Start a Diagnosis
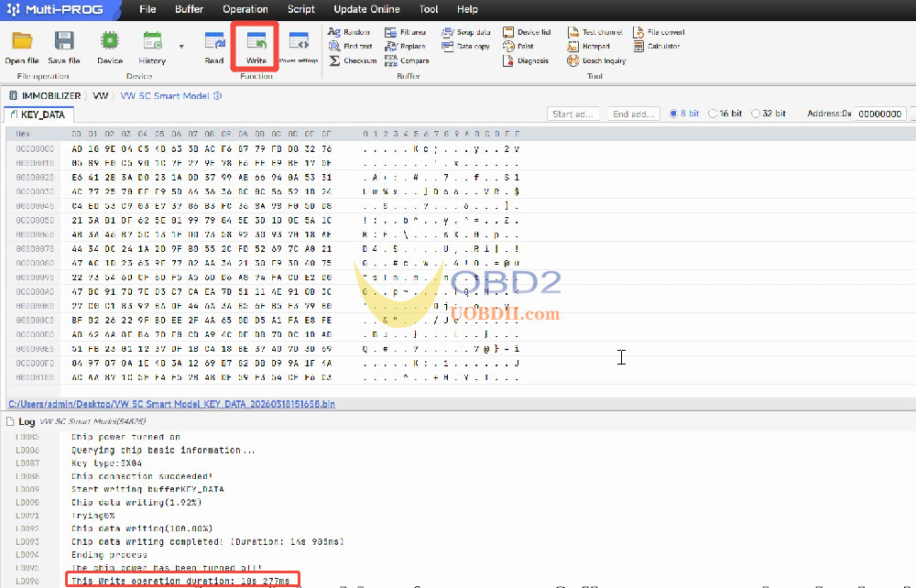The image size is (916, 588). pyautogui.click(x=529, y=60)
